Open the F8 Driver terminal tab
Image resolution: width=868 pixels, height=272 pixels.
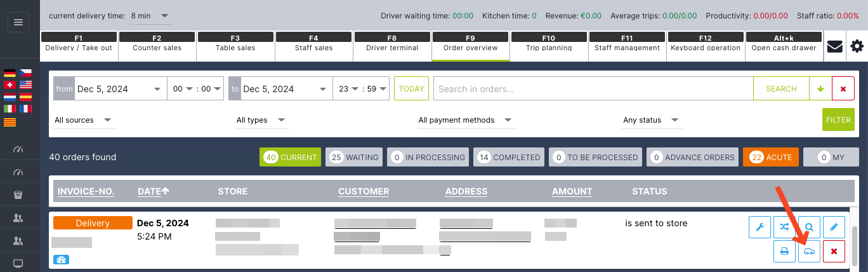(391, 43)
